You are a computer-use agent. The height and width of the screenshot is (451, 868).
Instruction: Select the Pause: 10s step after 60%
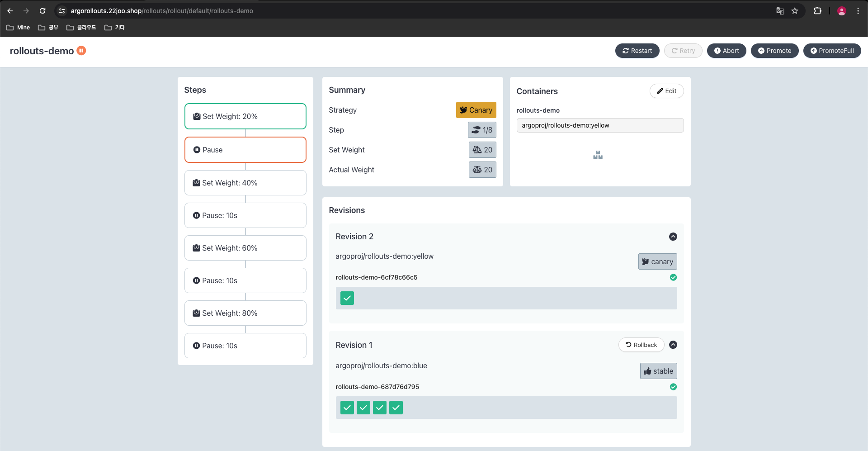245,280
